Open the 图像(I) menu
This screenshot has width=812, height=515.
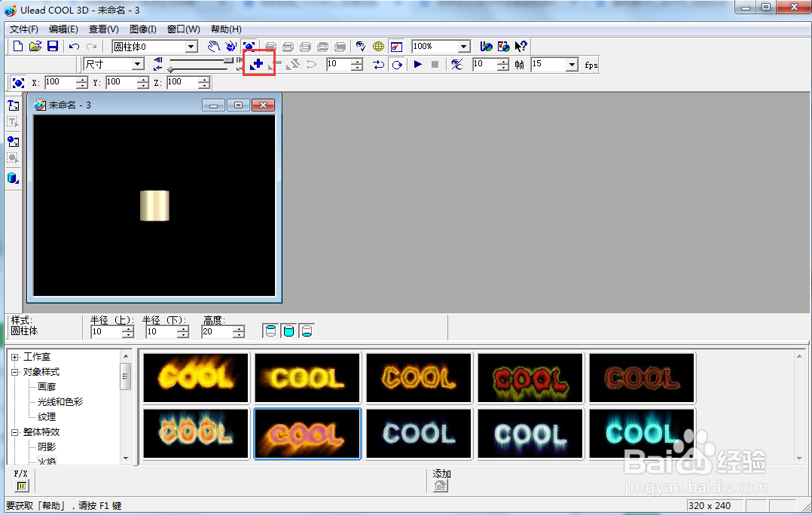click(142, 29)
